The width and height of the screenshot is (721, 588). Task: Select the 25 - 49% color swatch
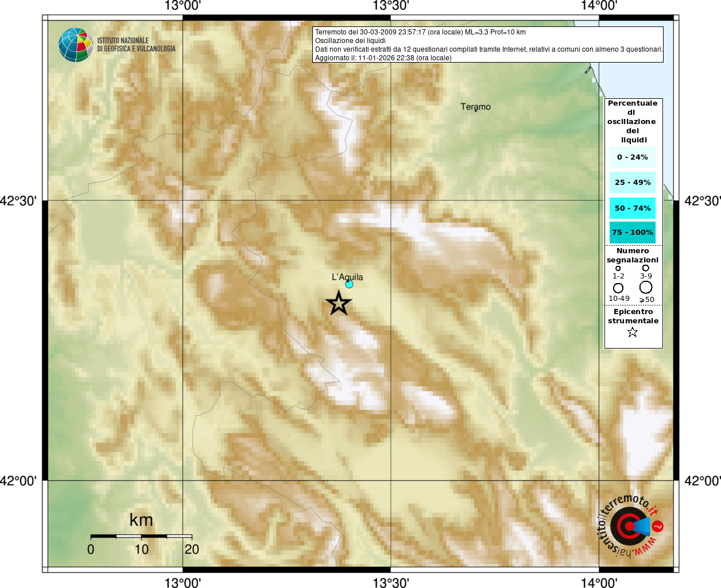633,183
